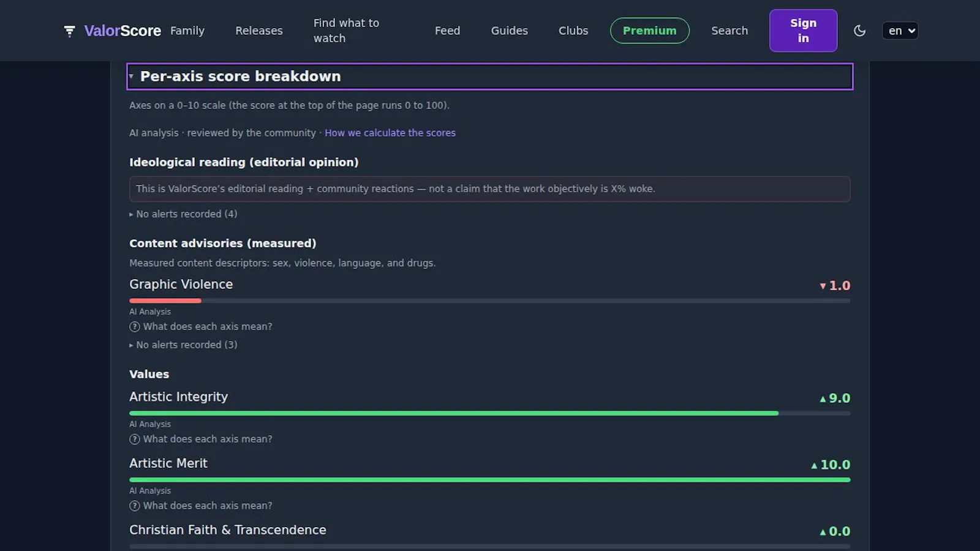980x551 pixels.
Task: Select the Artistic Integrity axis label
Action: click(x=178, y=397)
